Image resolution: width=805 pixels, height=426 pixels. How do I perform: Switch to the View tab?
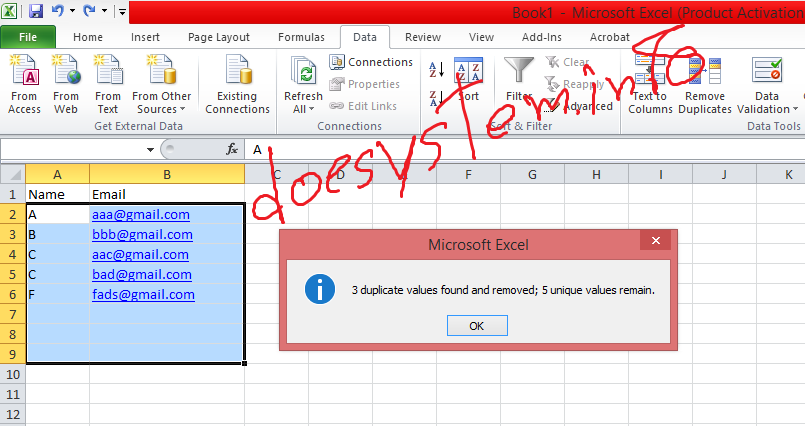pos(481,37)
